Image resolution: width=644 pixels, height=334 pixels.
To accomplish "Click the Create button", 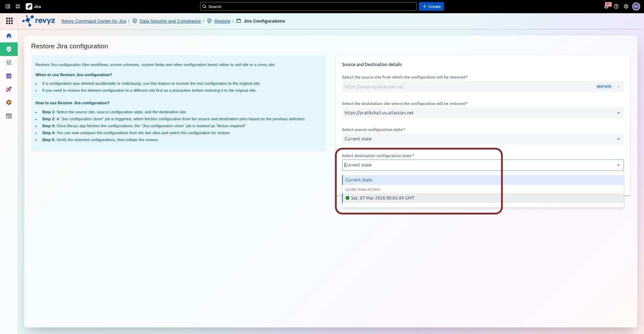I will click(431, 7).
